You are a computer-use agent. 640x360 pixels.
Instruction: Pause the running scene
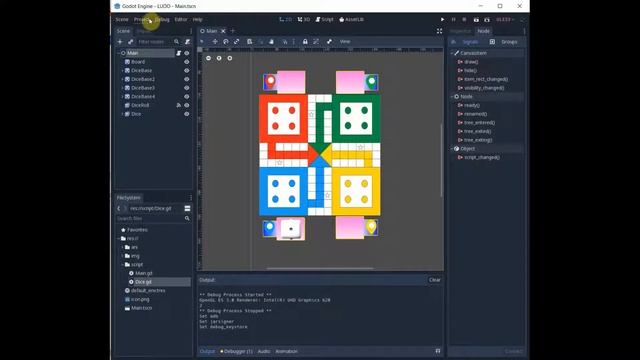pyautogui.click(x=453, y=20)
